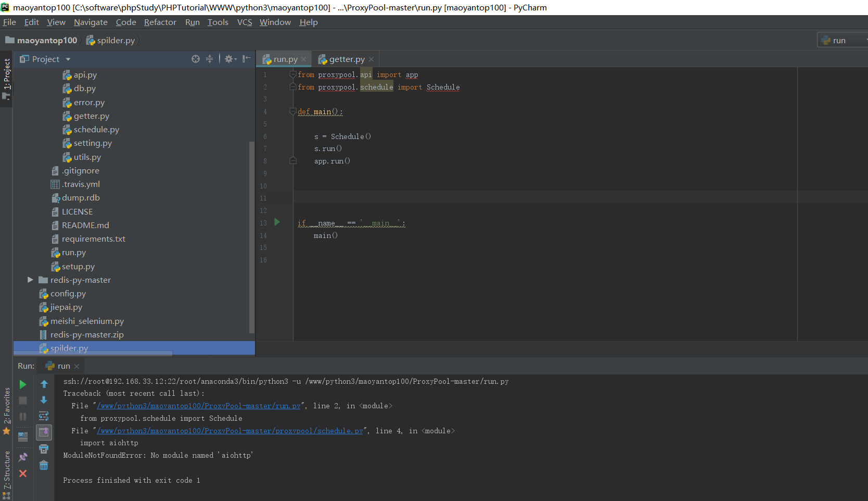Collapse all in Project panel
Screen dimensions: 868x501
[x=209, y=59]
